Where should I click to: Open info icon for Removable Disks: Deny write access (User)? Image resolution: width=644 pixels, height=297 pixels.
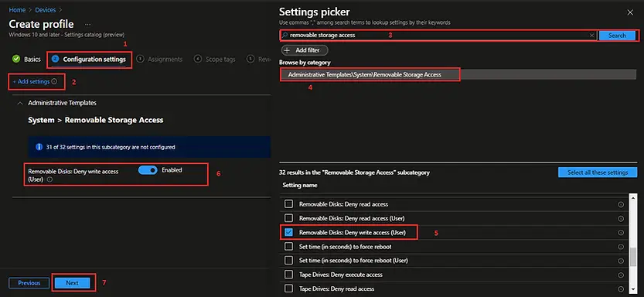click(x=621, y=233)
